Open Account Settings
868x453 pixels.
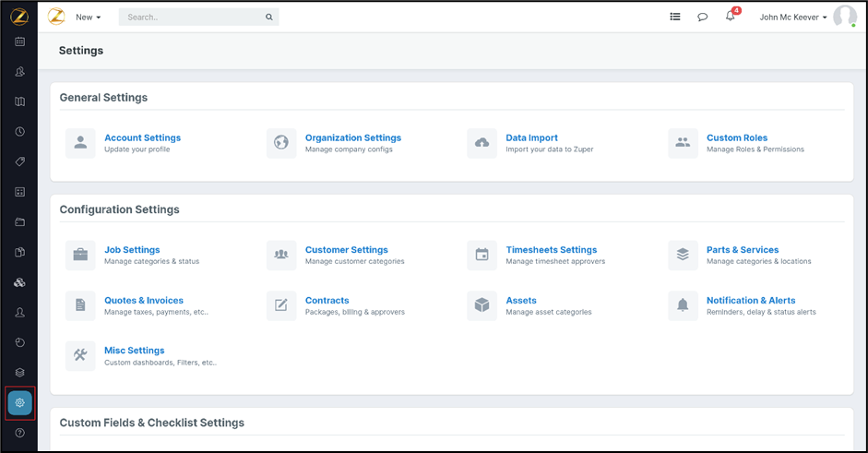[x=142, y=137]
